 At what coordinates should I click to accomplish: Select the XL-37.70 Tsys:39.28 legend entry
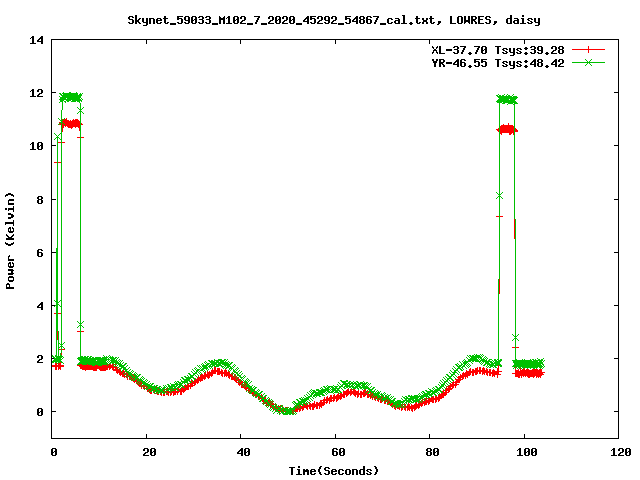tap(498, 50)
